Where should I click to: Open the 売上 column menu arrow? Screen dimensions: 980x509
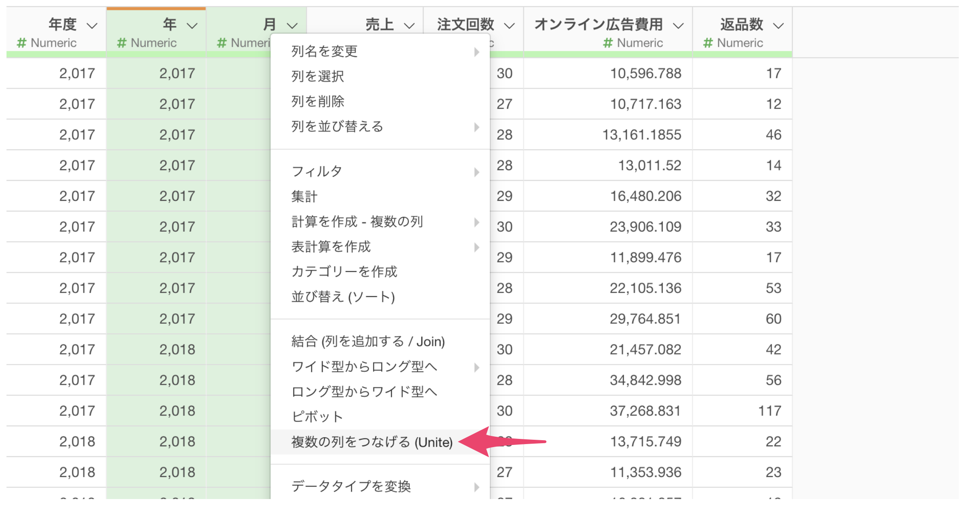click(x=409, y=26)
